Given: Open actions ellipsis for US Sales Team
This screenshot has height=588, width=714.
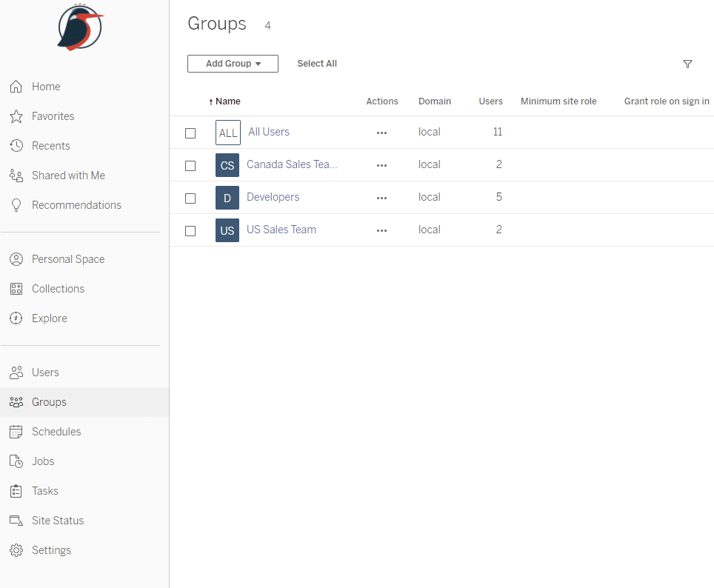Looking at the screenshot, I should 381,230.
